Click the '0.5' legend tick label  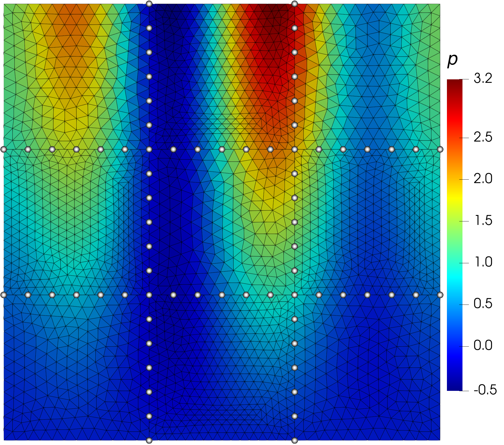pos(483,304)
